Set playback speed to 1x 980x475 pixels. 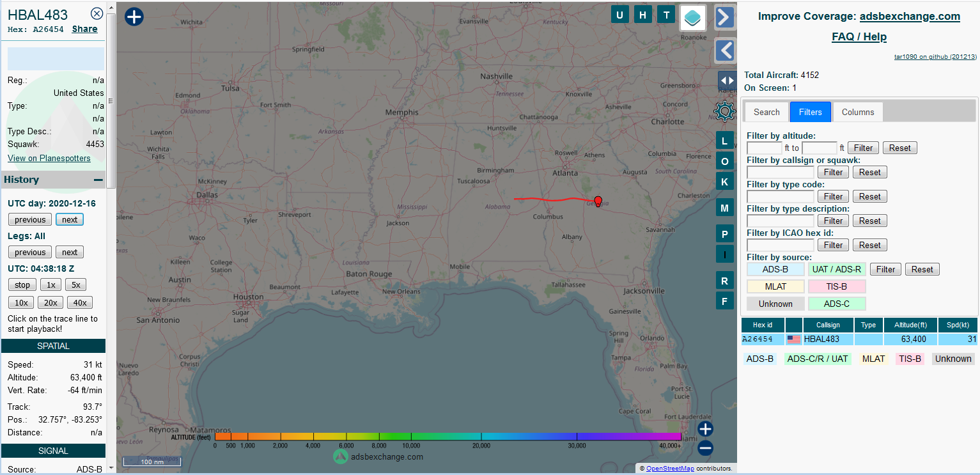pyautogui.click(x=51, y=284)
